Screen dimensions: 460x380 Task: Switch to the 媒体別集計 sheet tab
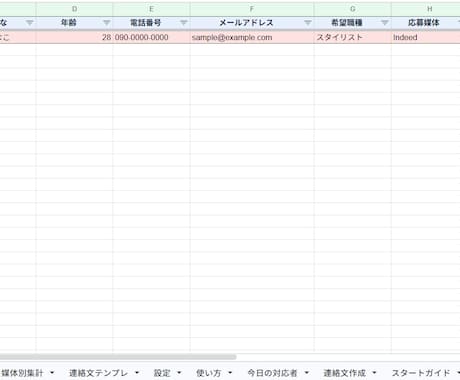(23, 373)
